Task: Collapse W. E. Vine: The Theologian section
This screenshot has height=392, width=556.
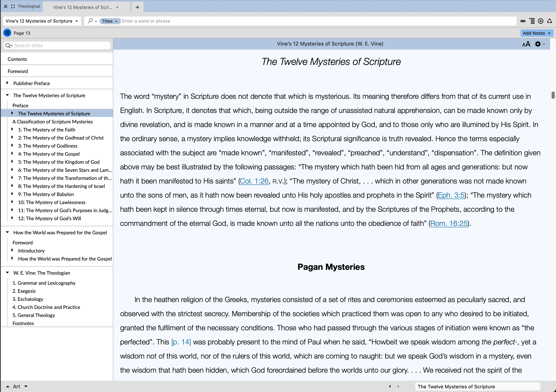Action: pyautogui.click(x=7, y=273)
